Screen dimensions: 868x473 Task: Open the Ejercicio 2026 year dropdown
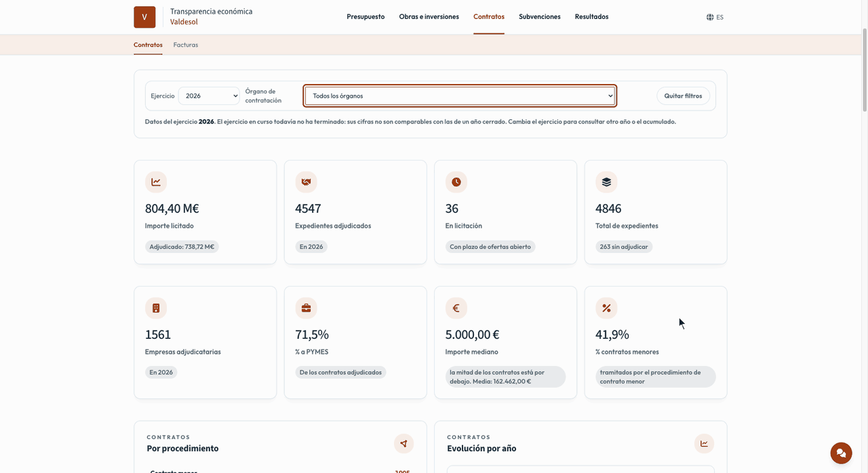click(x=209, y=96)
